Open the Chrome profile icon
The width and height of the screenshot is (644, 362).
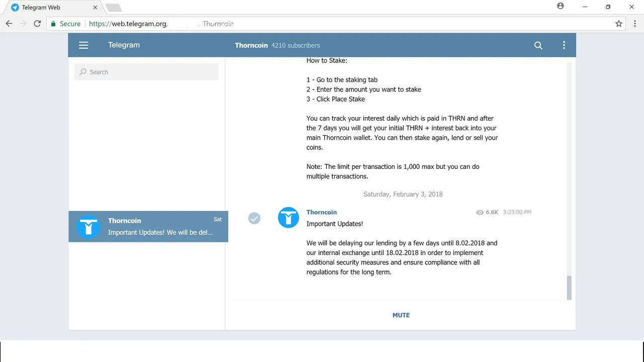pyautogui.click(x=560, y=7)
